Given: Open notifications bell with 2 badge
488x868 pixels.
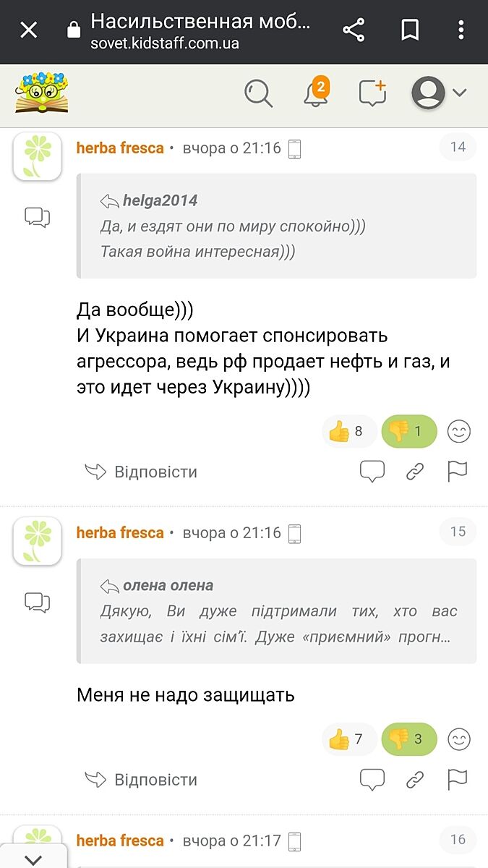Looking at the screenshot, I should (x=316, y=93).
